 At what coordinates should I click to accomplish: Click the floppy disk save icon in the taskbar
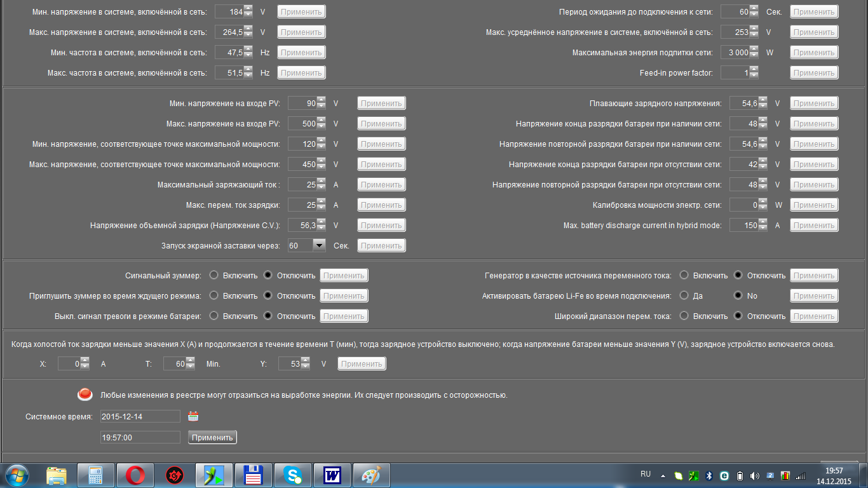click(x=254, y=475)
